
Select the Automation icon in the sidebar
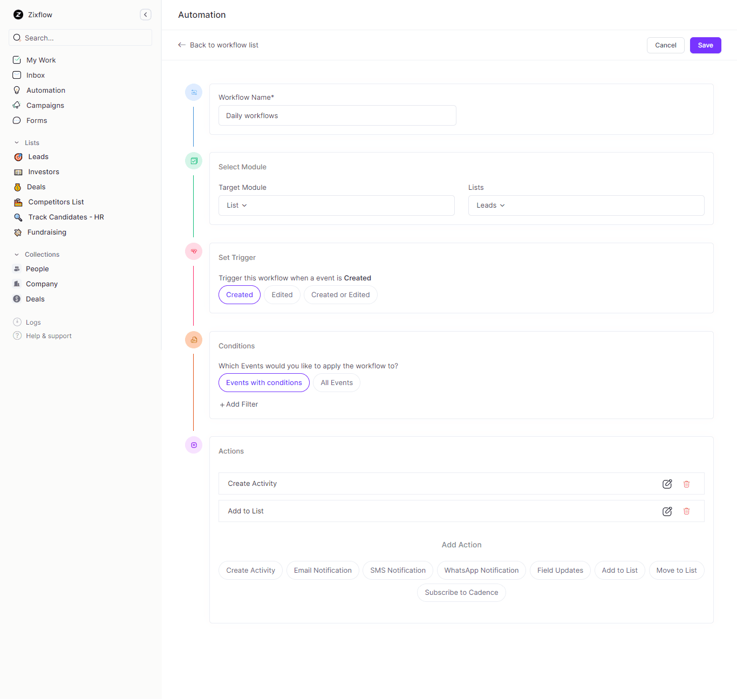coord(17,90)
